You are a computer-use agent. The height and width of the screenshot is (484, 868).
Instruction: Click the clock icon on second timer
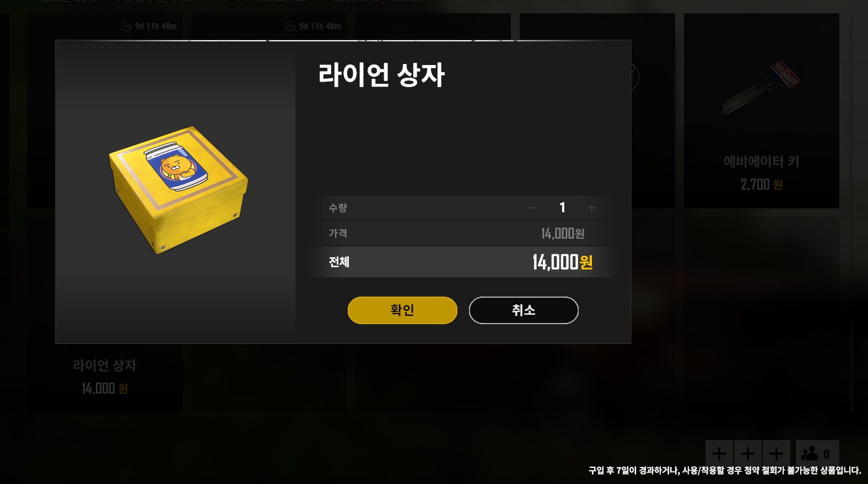290,26
